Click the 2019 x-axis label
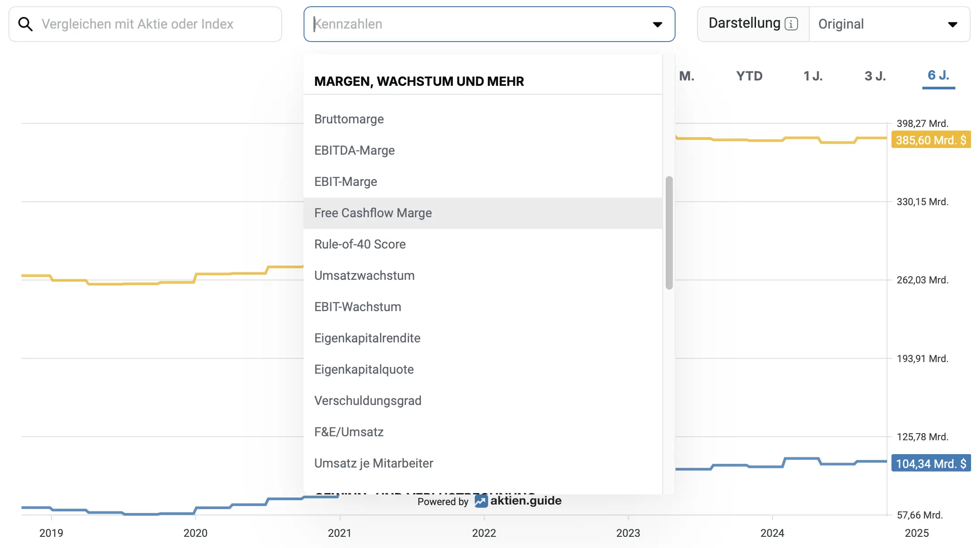The image size is (980, 548). point(51,533)
